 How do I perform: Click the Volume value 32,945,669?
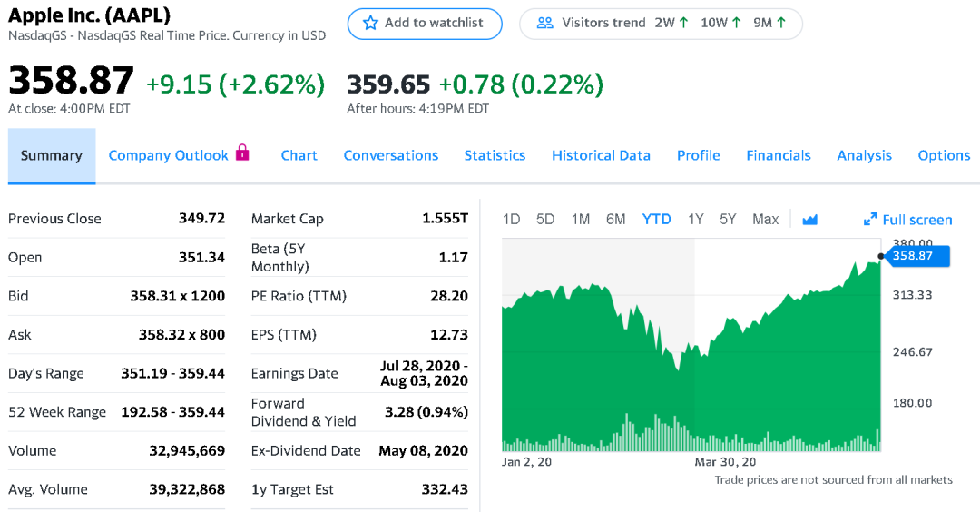(x=187, y=451)
